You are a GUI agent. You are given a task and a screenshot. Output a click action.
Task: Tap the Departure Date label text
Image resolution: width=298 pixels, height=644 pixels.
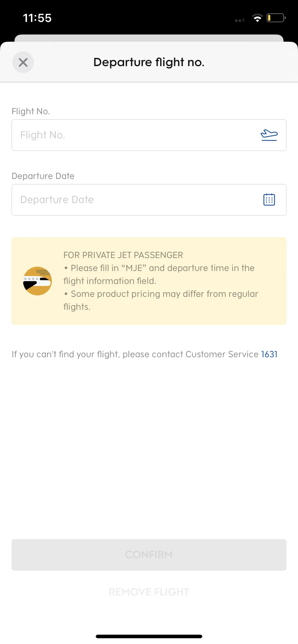pos(43,176)
